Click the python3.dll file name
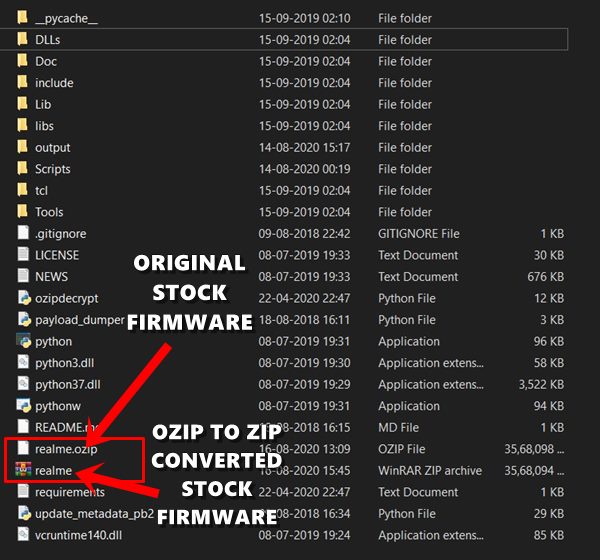The height and width of the screenshot is (560, 600). [x=64, y=363]
